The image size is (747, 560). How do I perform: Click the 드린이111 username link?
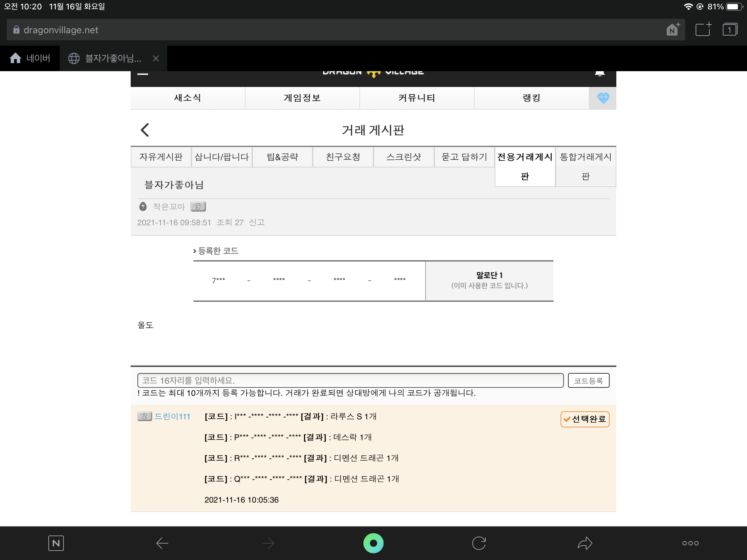click(x=172, y=416)
